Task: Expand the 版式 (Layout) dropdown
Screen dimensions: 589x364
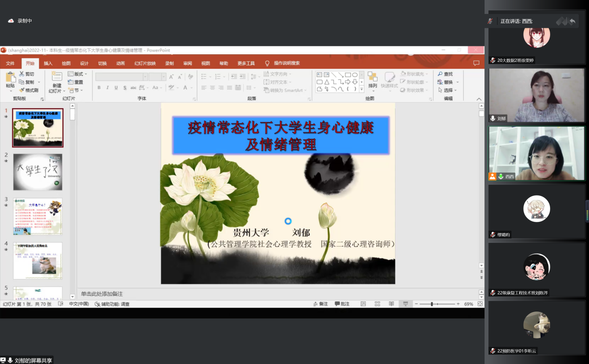Action: point(77,74)
